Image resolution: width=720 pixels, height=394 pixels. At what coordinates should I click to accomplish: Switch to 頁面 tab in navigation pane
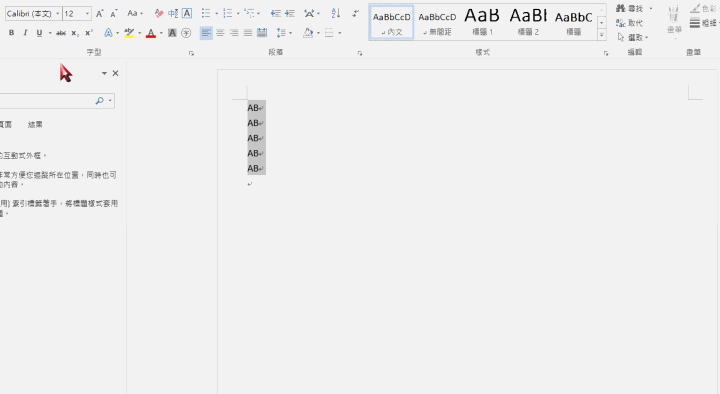coord(6,124)
